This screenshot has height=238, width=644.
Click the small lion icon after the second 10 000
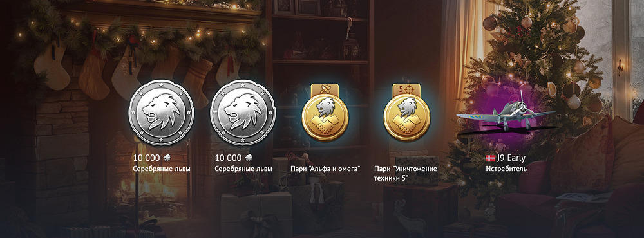(248, 158)
